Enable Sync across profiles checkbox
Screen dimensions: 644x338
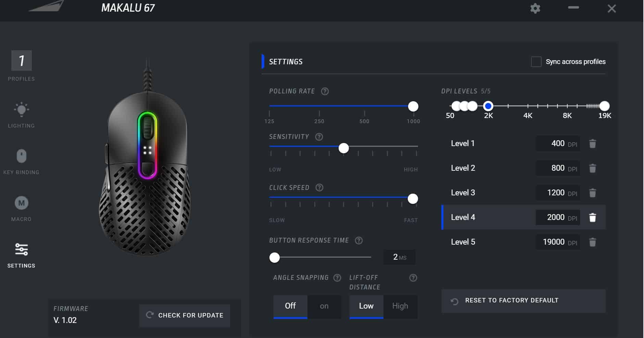tap(536, 62)
